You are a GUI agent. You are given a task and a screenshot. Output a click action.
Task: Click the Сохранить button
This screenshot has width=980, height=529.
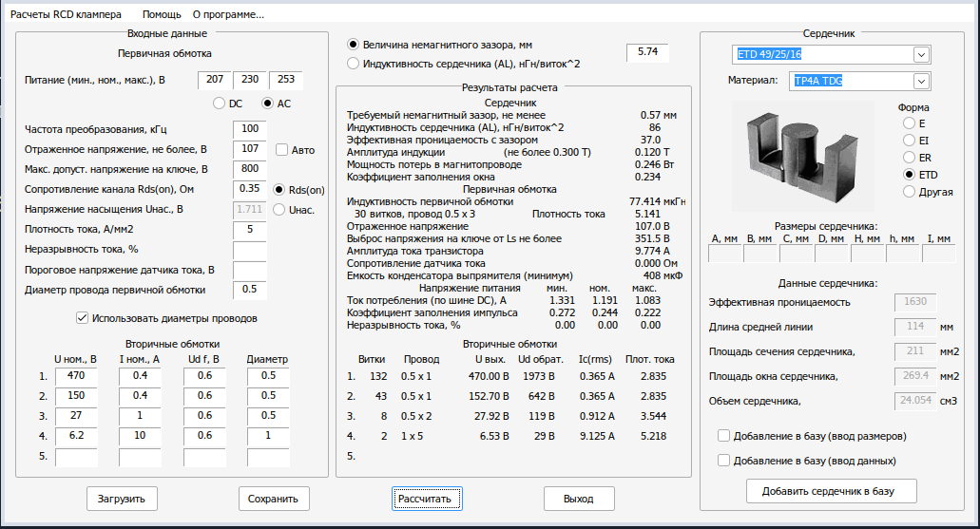(x=273, y=499)
